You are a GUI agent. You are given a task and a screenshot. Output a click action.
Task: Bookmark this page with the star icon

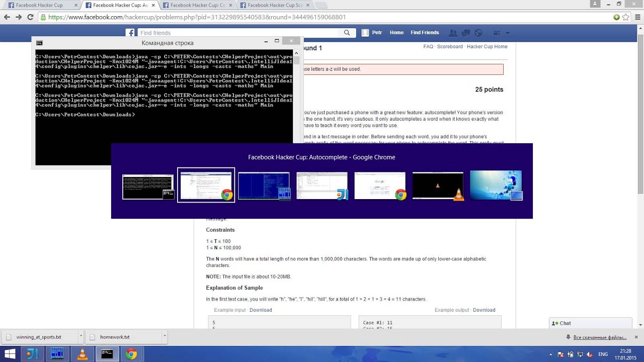click(x=625, y=17)
